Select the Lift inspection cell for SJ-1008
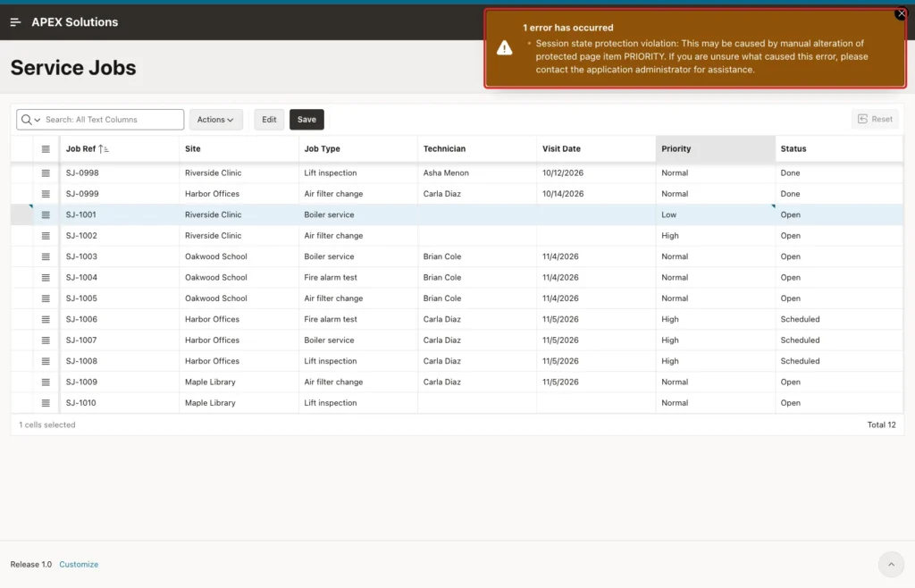Viewport: 915px width, 588px height. coord(357,361)
